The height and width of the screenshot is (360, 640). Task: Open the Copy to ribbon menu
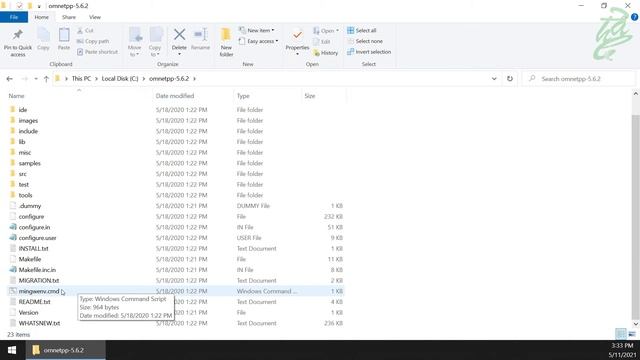click(x=155, y=42)
